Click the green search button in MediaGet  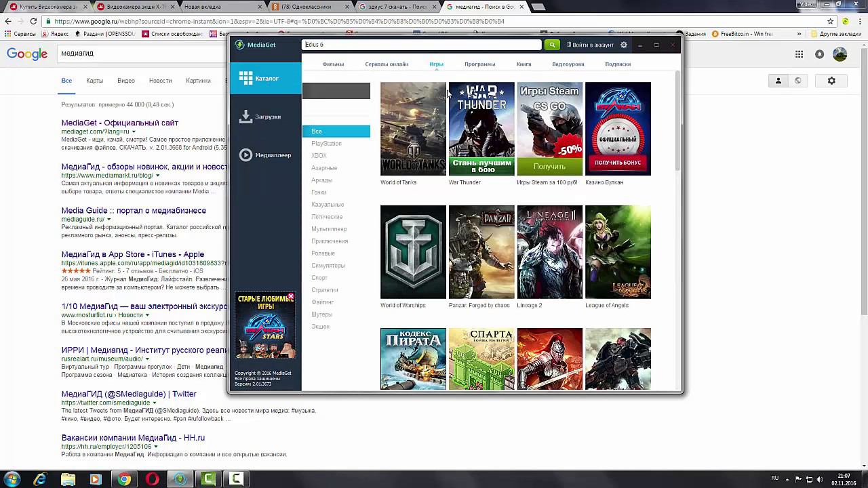point(552,45)
